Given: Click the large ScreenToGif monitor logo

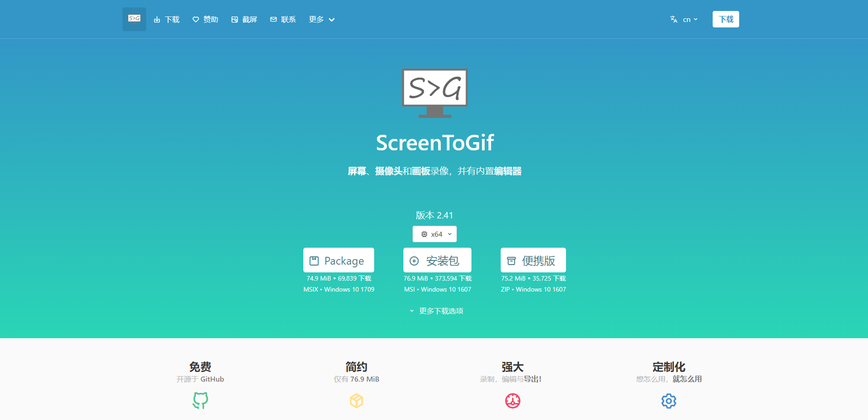Looking at the screenshot, I should click(x=434, y=93).
